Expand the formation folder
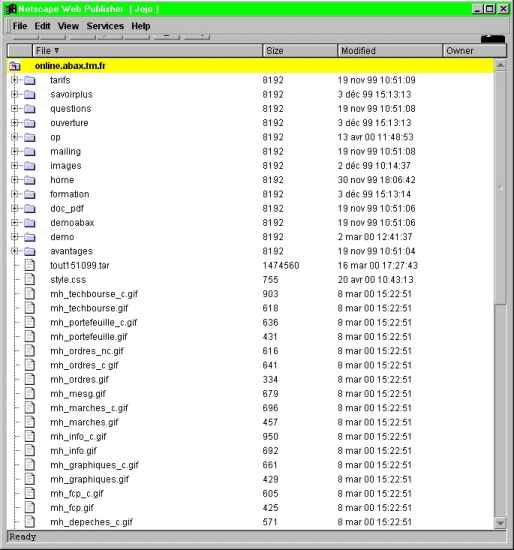The width and height of the screenshot is (514, 550). (x=14, y=194)
